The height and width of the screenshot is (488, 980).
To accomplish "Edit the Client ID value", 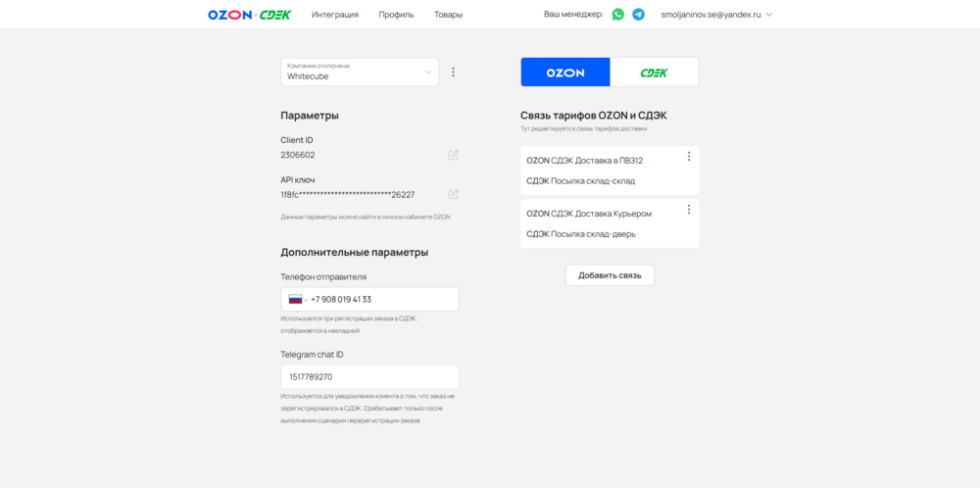I will 453,155.
